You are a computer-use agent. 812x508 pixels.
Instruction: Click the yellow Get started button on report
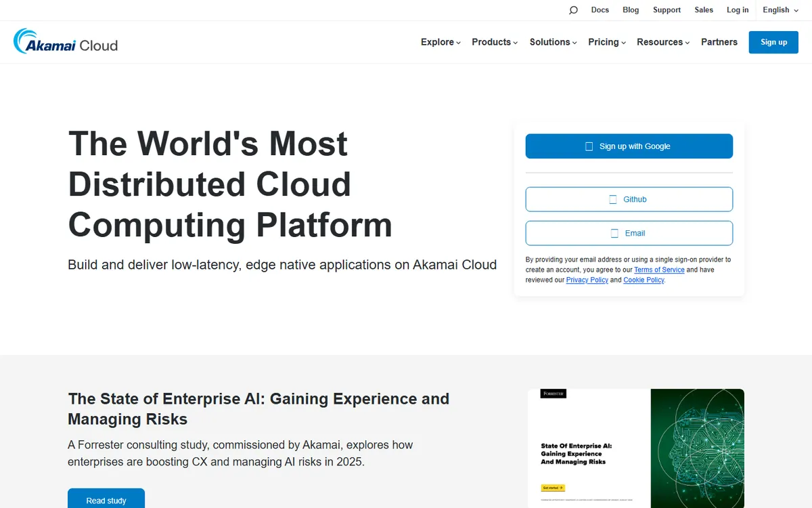(553, 488)
